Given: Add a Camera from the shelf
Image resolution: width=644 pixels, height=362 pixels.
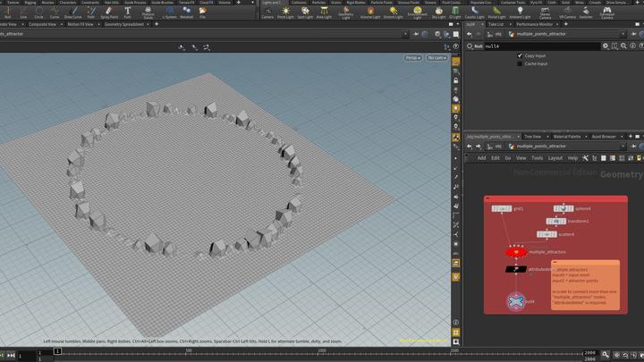Looking at the screenshot, I should [267, 13].
